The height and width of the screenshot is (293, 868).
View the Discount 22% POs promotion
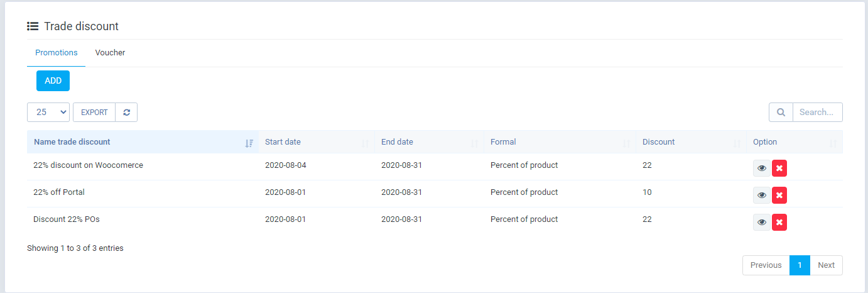point(761,223)
